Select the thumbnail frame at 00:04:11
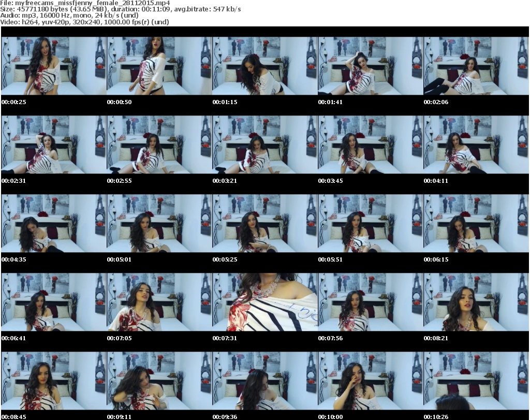Screen dimensions: 530x420 point(476,144)
